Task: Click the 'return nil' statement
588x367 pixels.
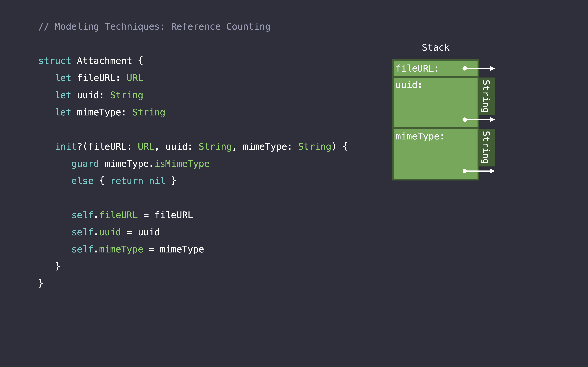Action: pyautogui.click(x=138, y=181)
